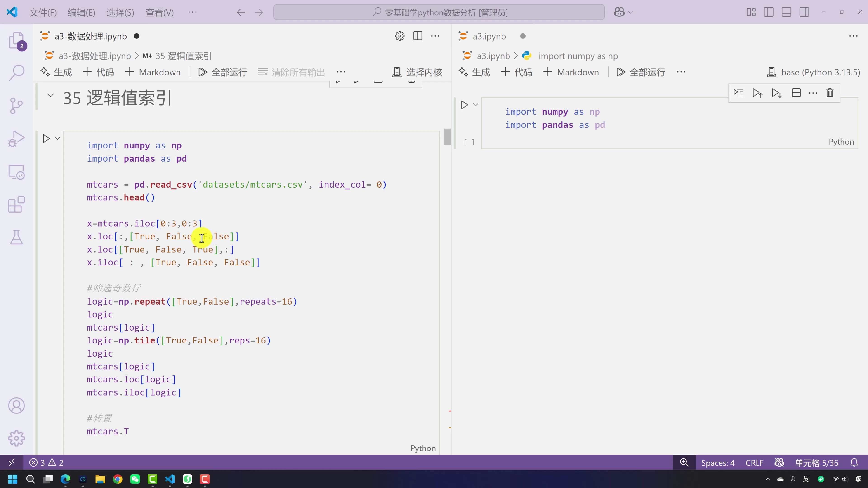Click base (Python 3.13.5) kernel selector
Image resolution: width=868 pixels, height=488 pixels.
pyautogui.click(x=814, y=72)
